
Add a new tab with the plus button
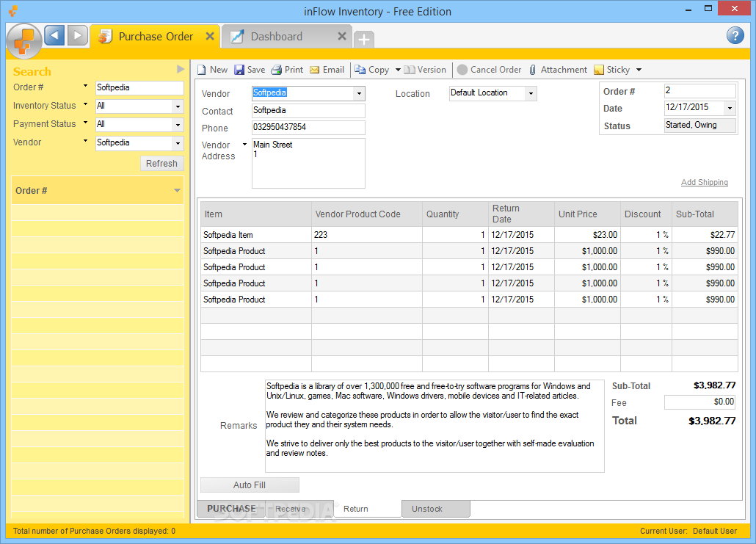click(364, 39)
